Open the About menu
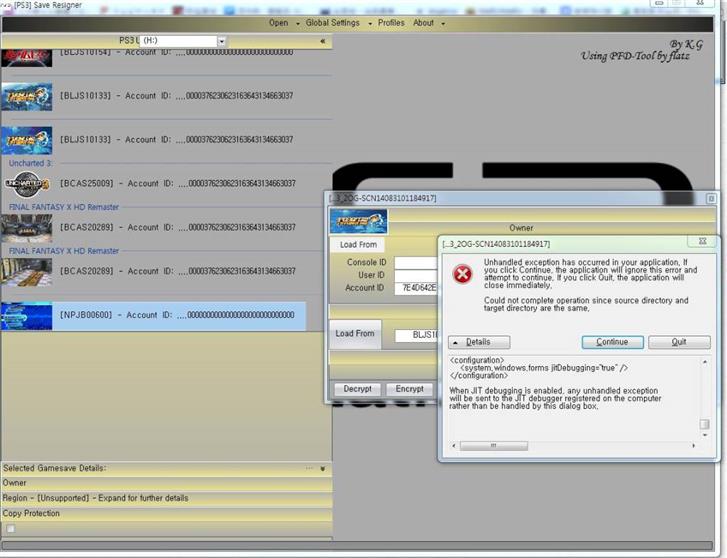The width and height of the screenshot is (727, 558). (423, 23)
